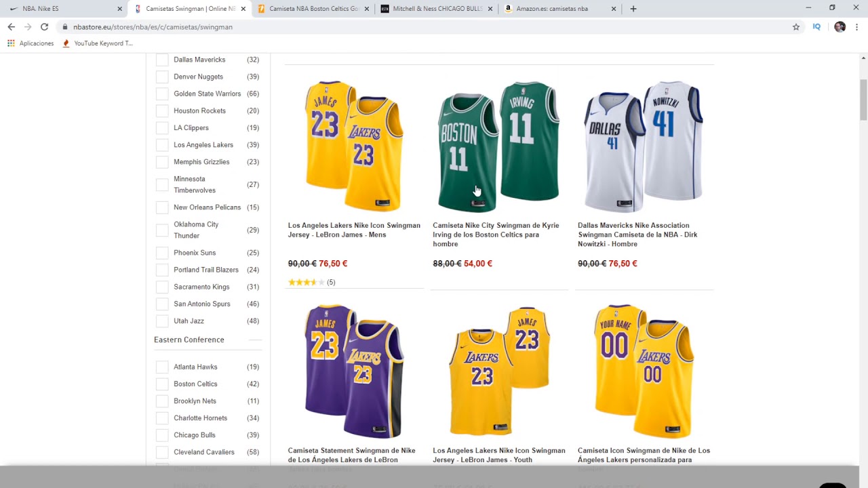868x488 pixels.
Task: Check the New Orleans Pelicans filter
Action: [162, 207]
